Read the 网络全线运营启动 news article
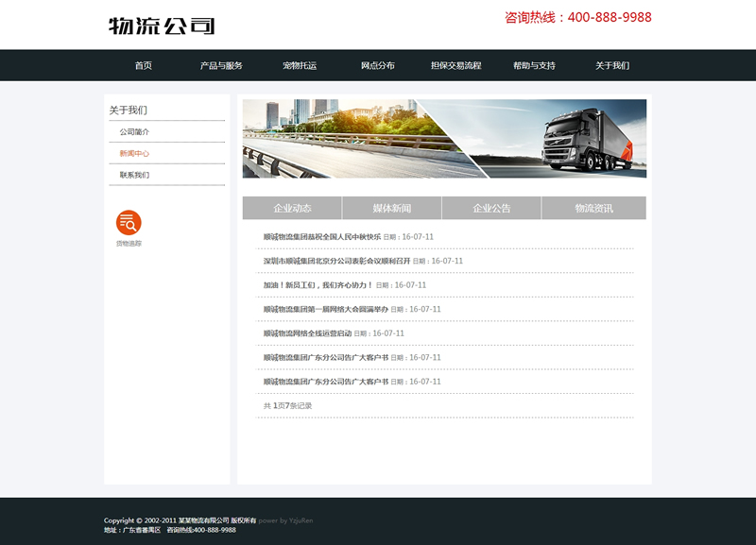 [x=307, y=333]
